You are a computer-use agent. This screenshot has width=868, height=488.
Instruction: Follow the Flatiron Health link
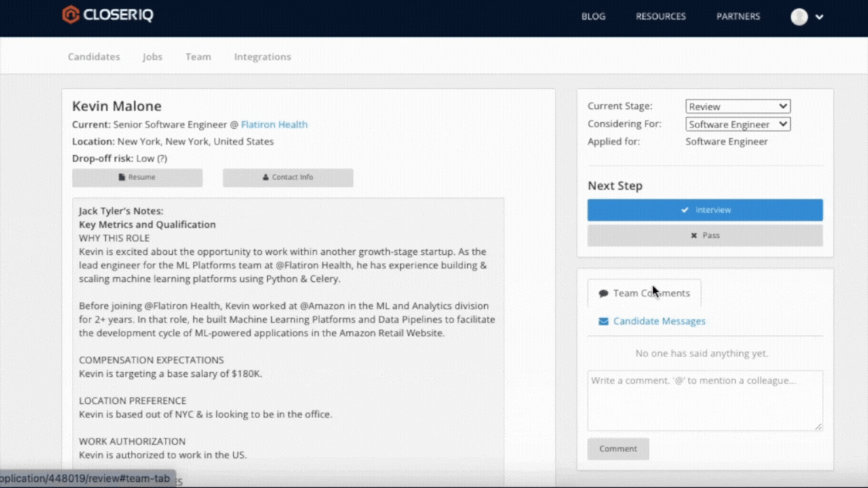274,125
